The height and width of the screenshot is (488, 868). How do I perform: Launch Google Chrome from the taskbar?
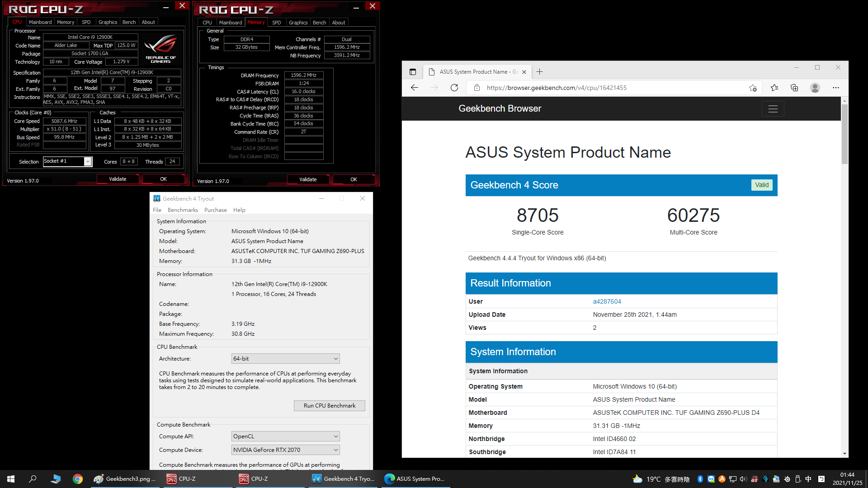click(78, 479)
